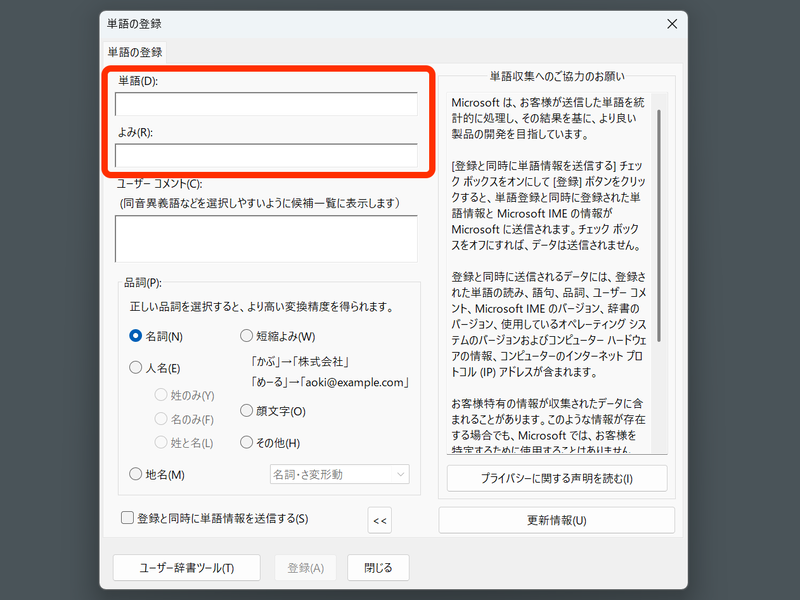
Task: Click inside the 単語 input field
Action: tap(265, 103)
